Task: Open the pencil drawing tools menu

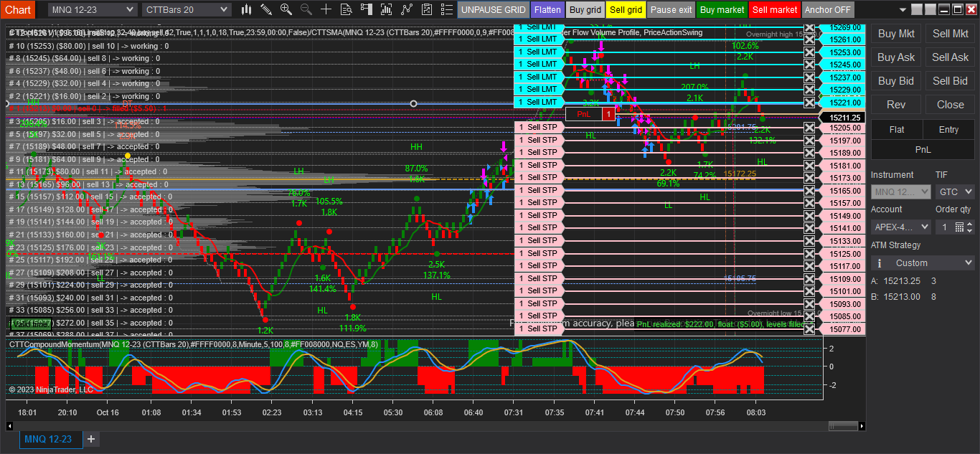Action: (266, 9)
